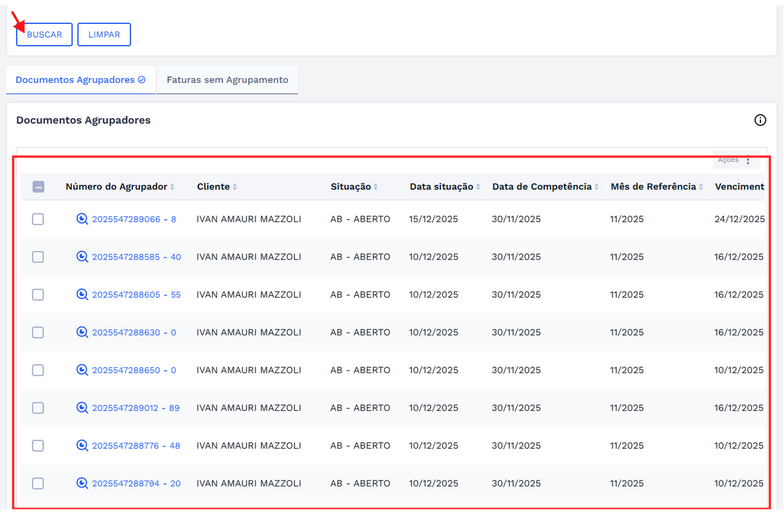This screenshot has width=784, height=517.
Task: Click the BUSCAR button
Action: (44, 35)
